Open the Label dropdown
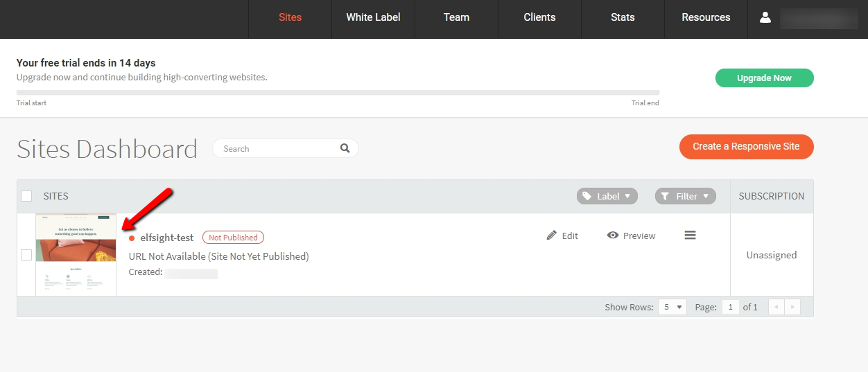Image resolution: width=868 pixels, height=372 pixels. [x=607, y=196]
